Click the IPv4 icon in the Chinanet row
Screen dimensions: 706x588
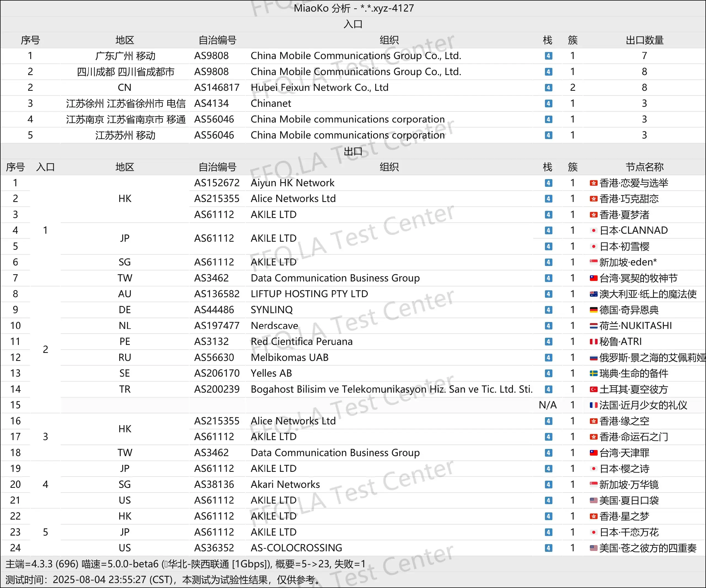(548, 103)
